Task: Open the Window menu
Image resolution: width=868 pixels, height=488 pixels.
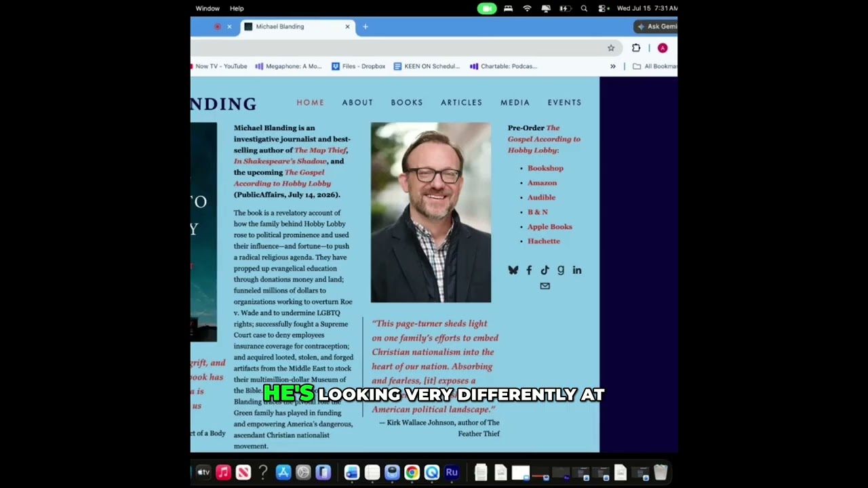Action: 208,8
